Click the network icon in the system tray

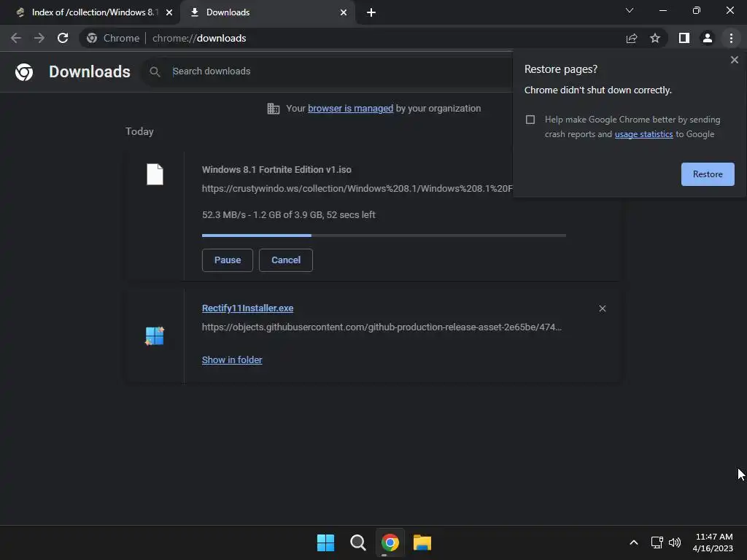657,542
